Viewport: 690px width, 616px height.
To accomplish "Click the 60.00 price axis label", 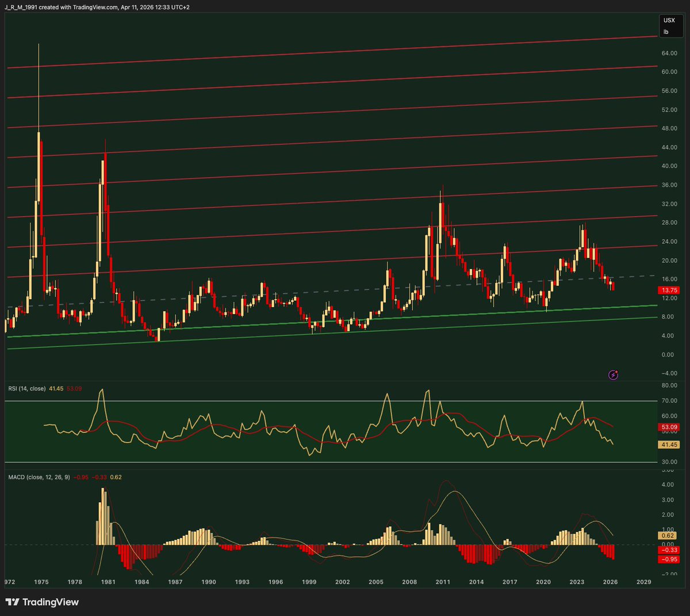I will tap(669, 72).
